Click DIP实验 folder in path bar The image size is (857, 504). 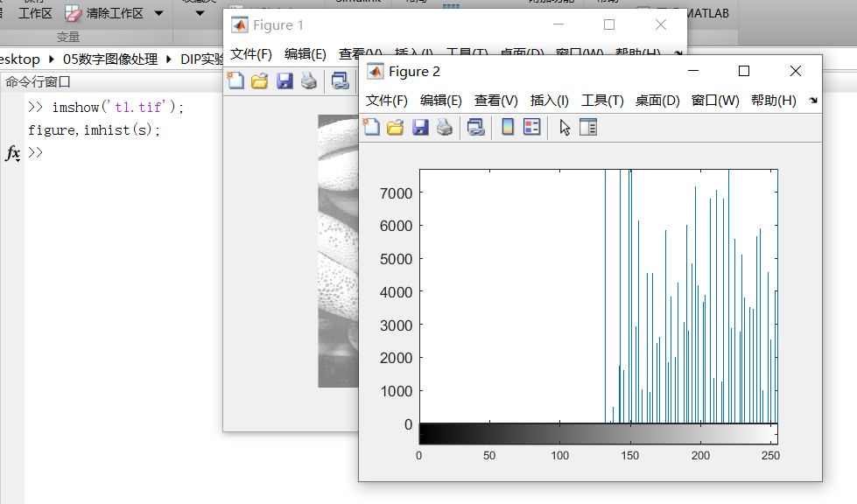pyautogui.click(x=201, y=59)
